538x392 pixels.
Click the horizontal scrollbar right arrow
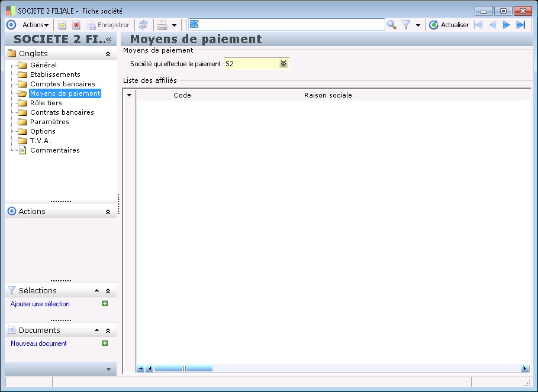tap(524, 369)
